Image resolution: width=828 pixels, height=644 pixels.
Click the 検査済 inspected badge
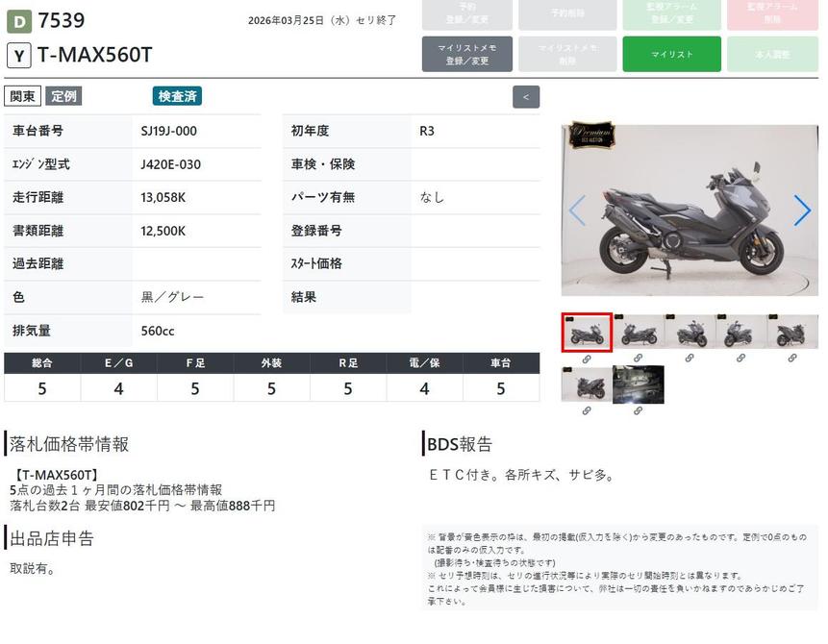pyautogui.click(x=177, y=96)
